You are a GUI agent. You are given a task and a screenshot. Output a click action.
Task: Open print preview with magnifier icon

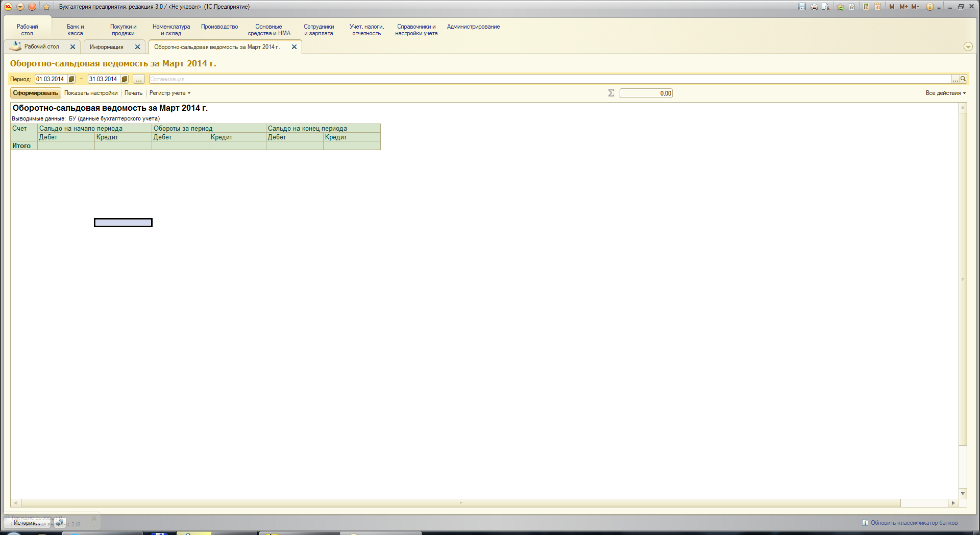coord(826,7)
